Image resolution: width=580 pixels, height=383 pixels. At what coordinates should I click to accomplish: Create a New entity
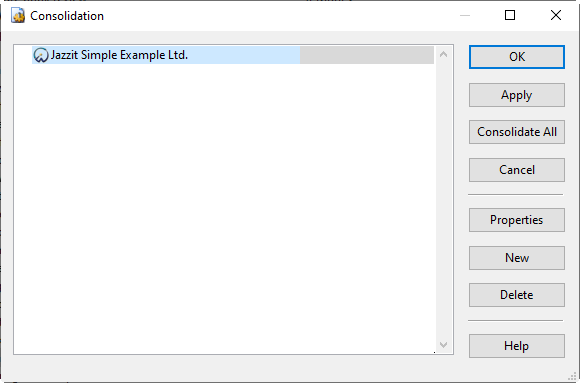point(517,258)
